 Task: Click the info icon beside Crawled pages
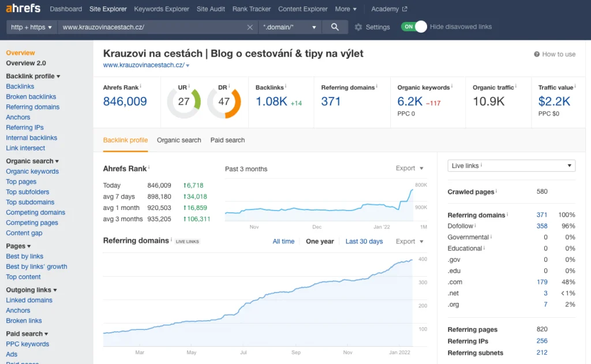496,192
